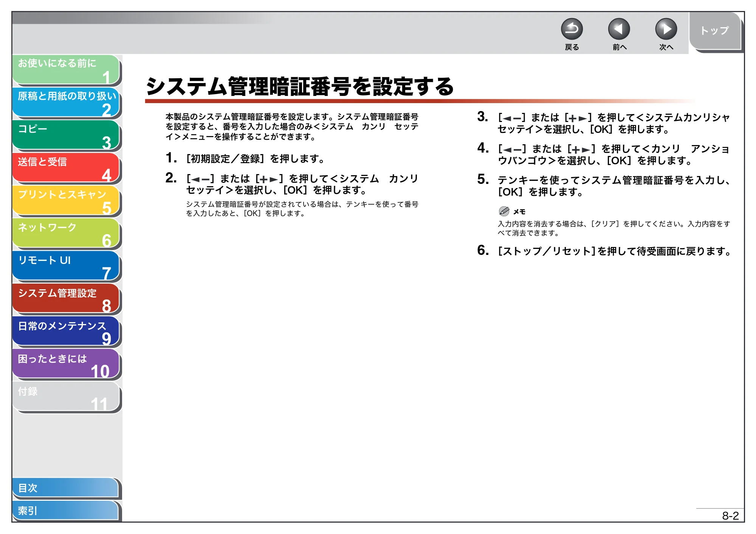Select chapter 8 システム管理設定 tab
The height and width of the screenshot is (534, 756).
coord(66,299)
